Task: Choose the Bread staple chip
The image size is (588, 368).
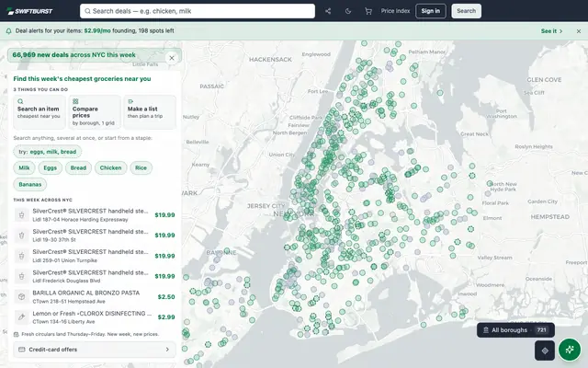Action: [x=78, y=167]
